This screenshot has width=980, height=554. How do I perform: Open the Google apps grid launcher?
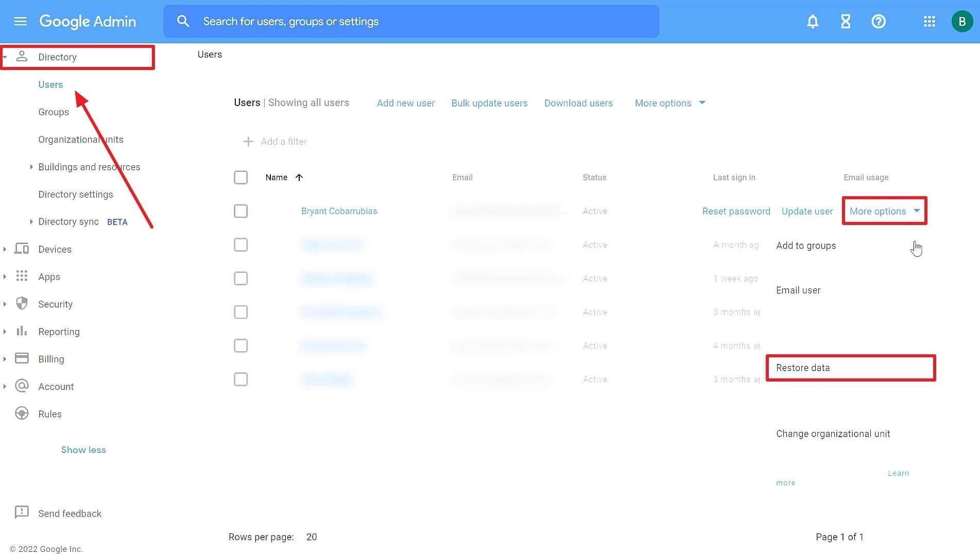tap(929, 21)
